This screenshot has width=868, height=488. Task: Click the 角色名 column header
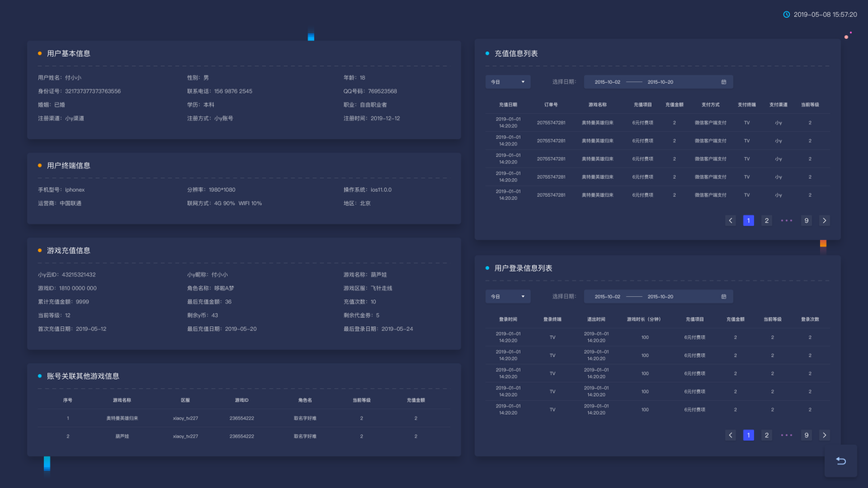pyautogui.click(x=305, y=400)
